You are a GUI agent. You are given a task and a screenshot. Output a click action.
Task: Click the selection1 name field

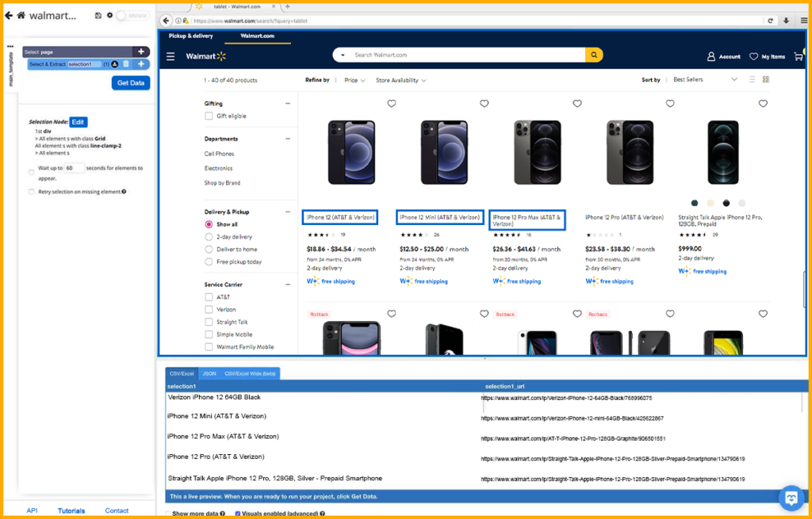point(84,64)
